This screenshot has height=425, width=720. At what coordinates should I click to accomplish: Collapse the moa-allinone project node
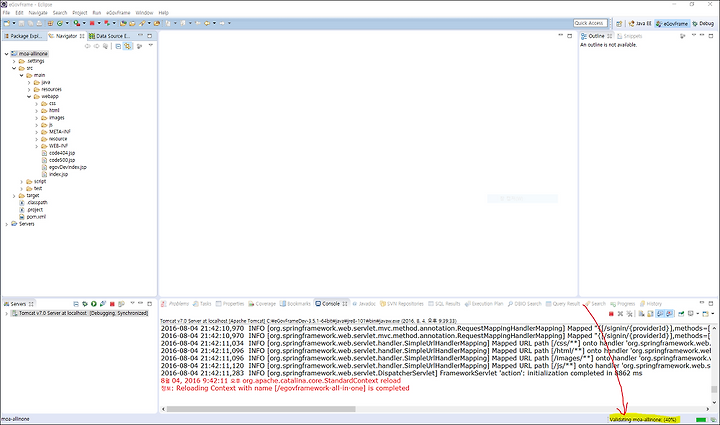pos(6,54)
